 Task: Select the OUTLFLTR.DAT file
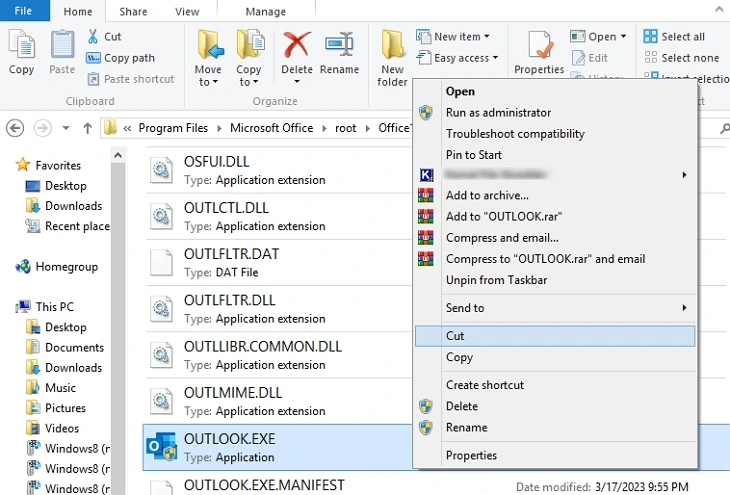(x=278, y=263)
